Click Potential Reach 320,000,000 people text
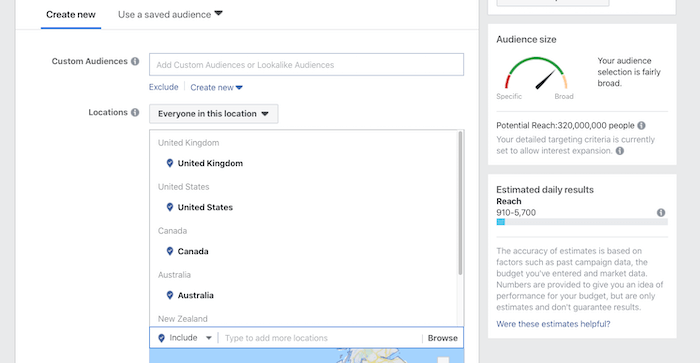The width and height of the screenshot is (700, 363). 565,125
